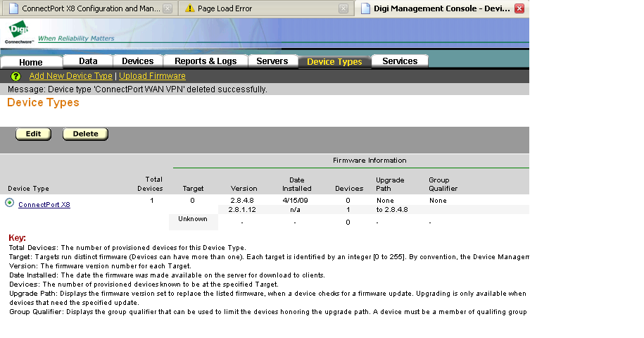Select the ConnectPort X8 radio button
The width and height of the screenshot is (644, 338).
click(10, 203)
